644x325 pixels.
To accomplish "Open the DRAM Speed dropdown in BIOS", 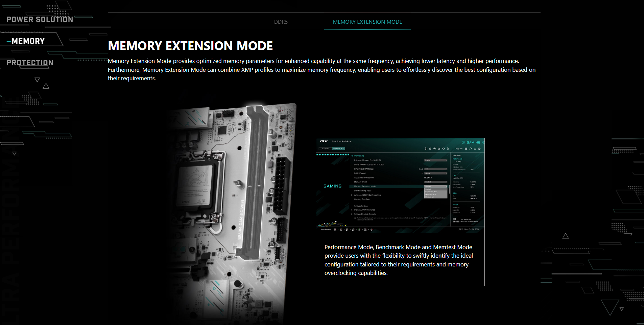I will pos(436,173).
